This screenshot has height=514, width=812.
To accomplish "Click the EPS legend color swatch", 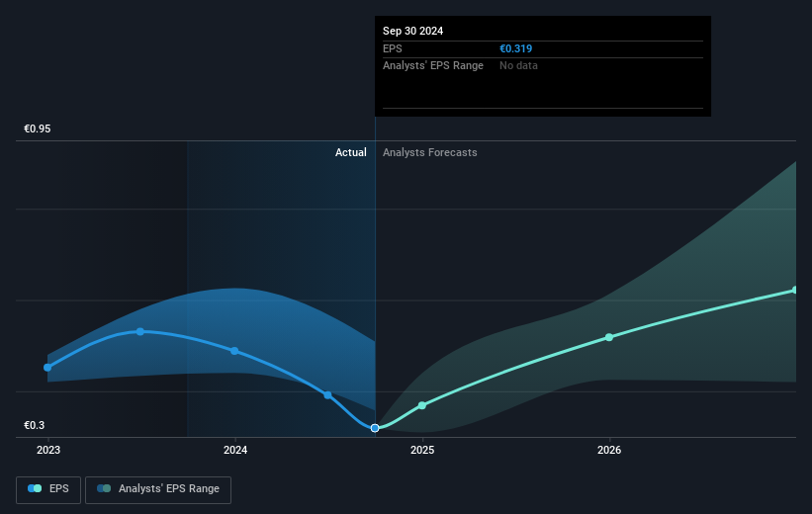I will pyautogui.click(x=35, y=488).
